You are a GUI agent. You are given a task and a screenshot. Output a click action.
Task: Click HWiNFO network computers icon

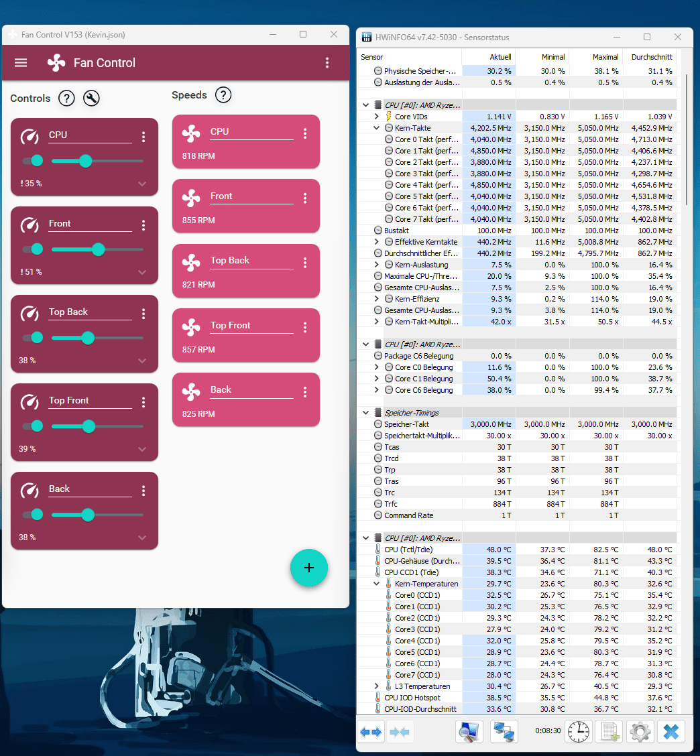click(504, 732)
